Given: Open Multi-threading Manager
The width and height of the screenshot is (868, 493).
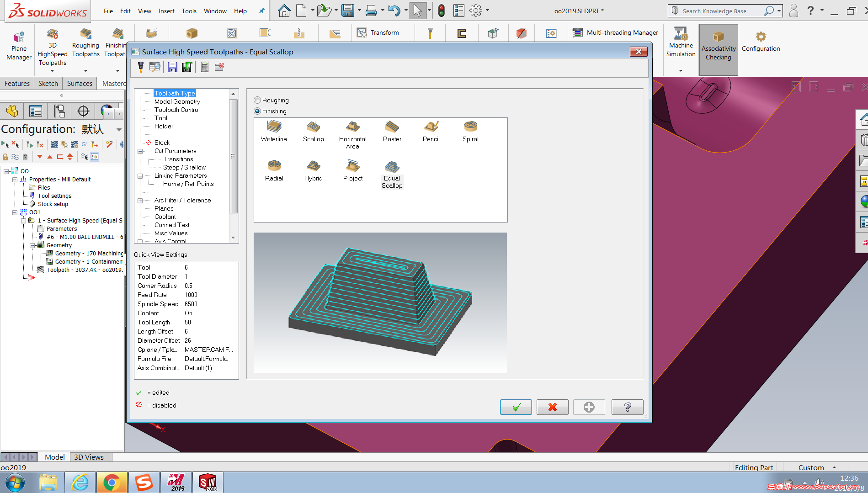Looking at the screenshot, I should 615,32.
